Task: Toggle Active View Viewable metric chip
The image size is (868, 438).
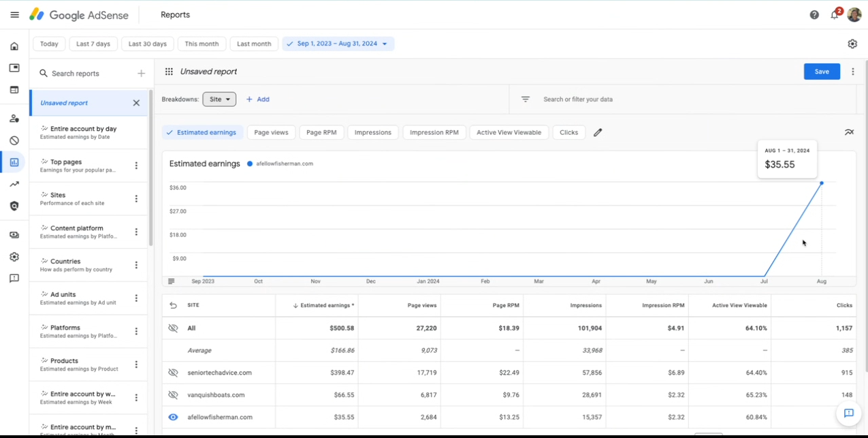Action: (509, 132)
